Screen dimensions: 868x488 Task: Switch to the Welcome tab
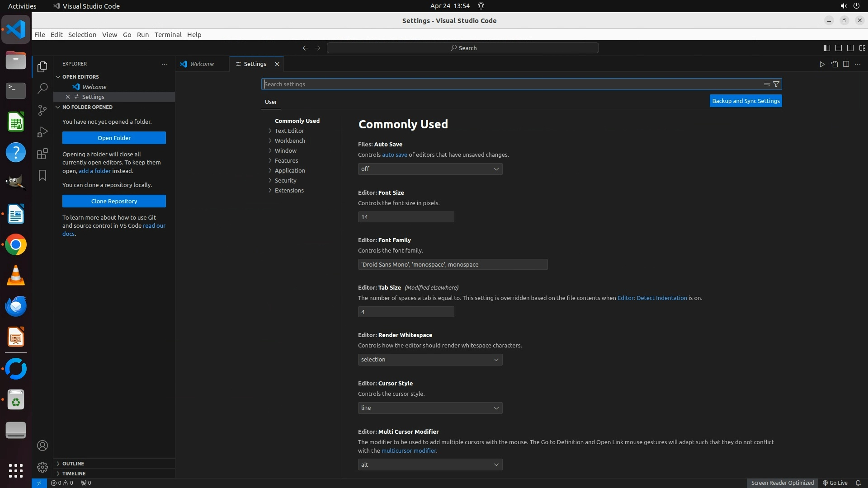[x=202, y=64]
